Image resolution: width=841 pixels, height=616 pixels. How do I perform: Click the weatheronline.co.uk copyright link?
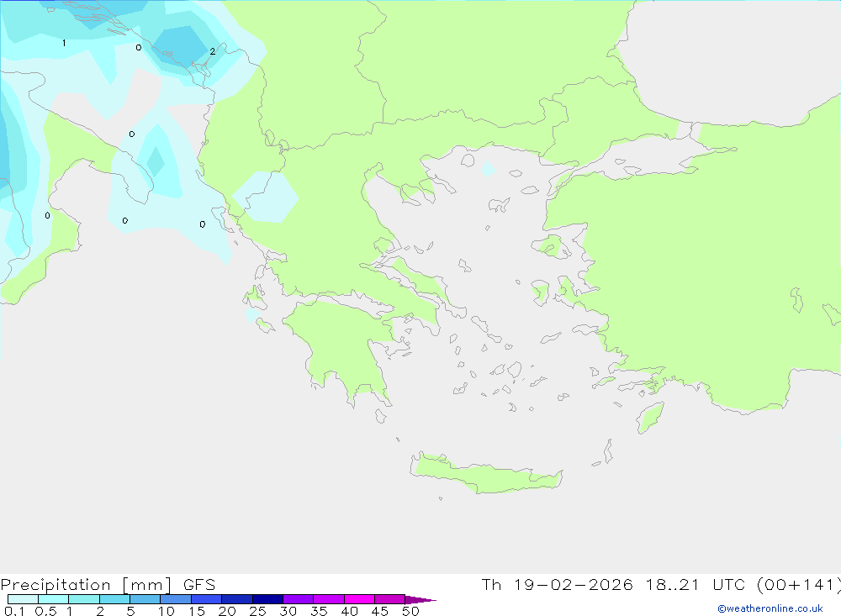770,608
